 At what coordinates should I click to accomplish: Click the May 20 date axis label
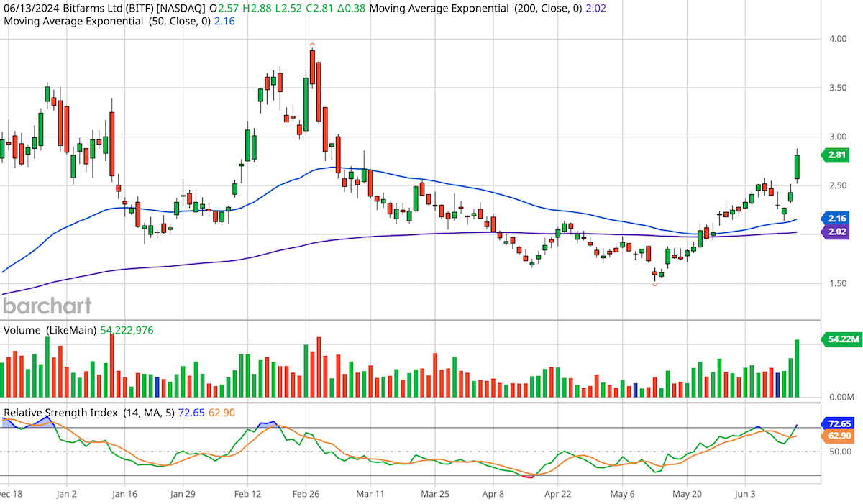pos(687,495)
